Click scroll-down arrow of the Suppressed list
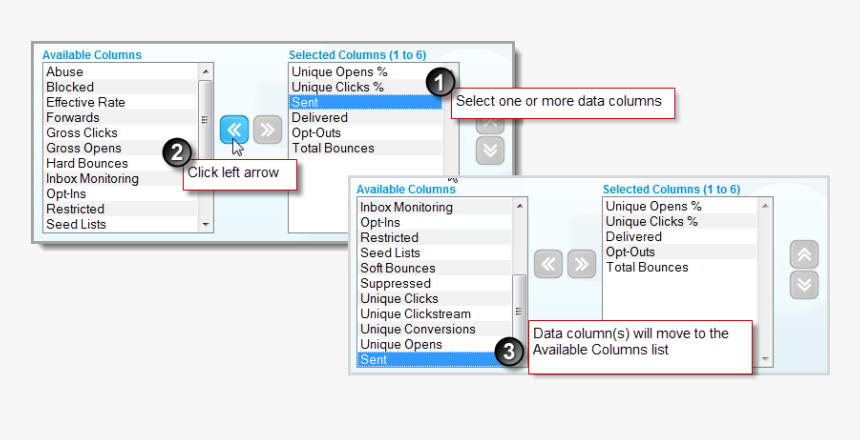 (519, 359)
